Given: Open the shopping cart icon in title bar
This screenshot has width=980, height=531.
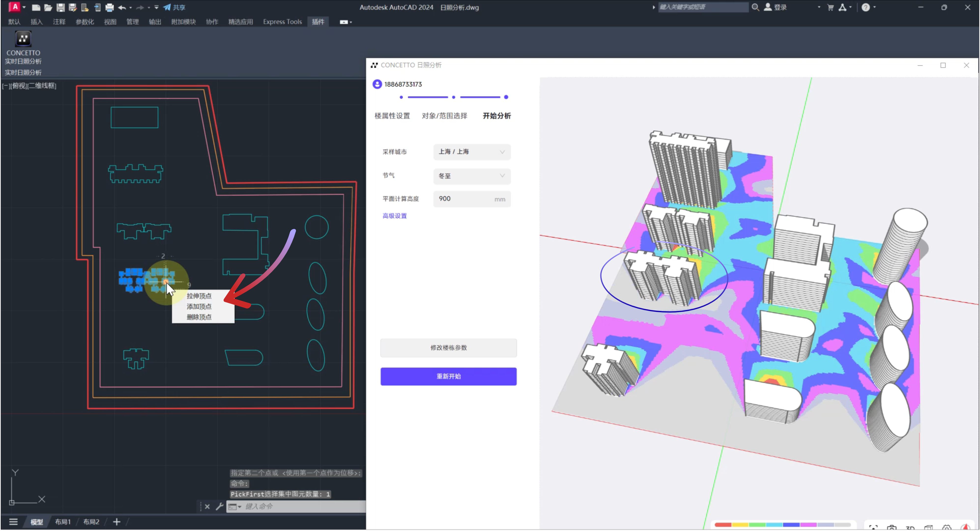Looking at the screenshot, I should click(831, 7).
